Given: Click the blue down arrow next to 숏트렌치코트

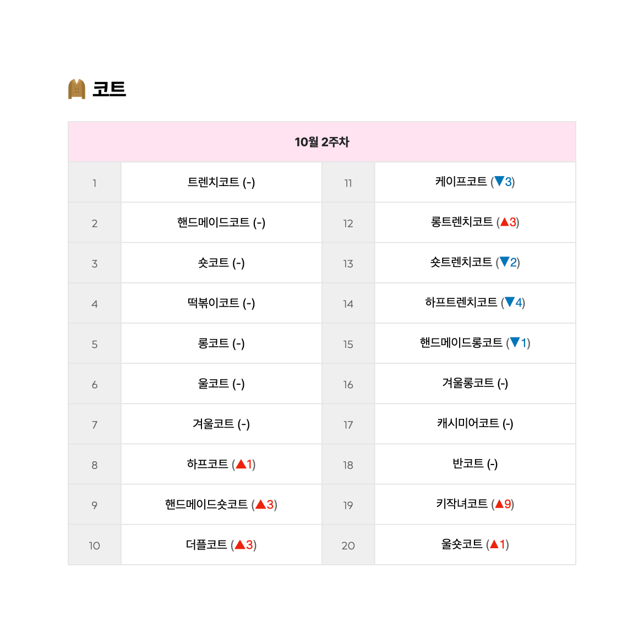Looking at the screenshot, I should coord(504,261).
